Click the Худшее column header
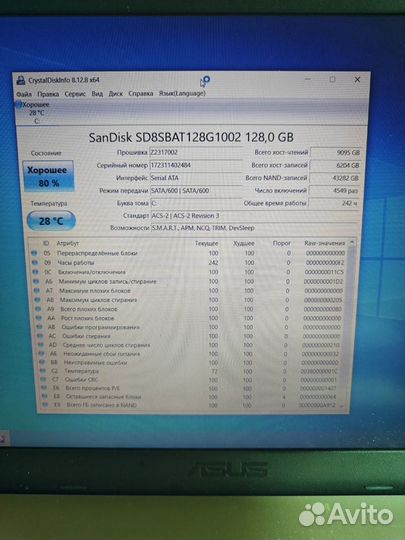This screenshot has width=405, height=540. tap(244, 243)
